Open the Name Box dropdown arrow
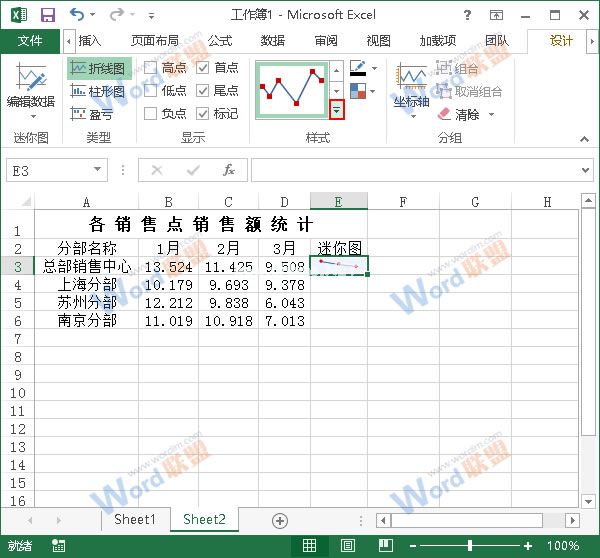Image resolution: width=600 pixels, height=558 pixels. [97, 171]
